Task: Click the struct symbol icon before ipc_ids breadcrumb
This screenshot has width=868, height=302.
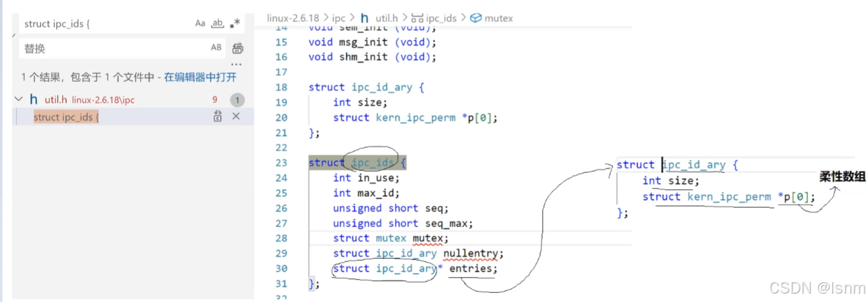Action: [x=418, y=18]
